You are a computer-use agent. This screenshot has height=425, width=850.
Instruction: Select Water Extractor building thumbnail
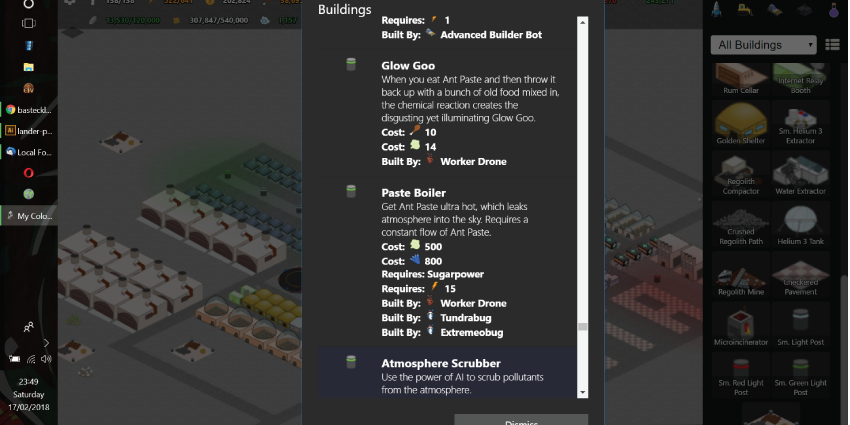point(800,174)
